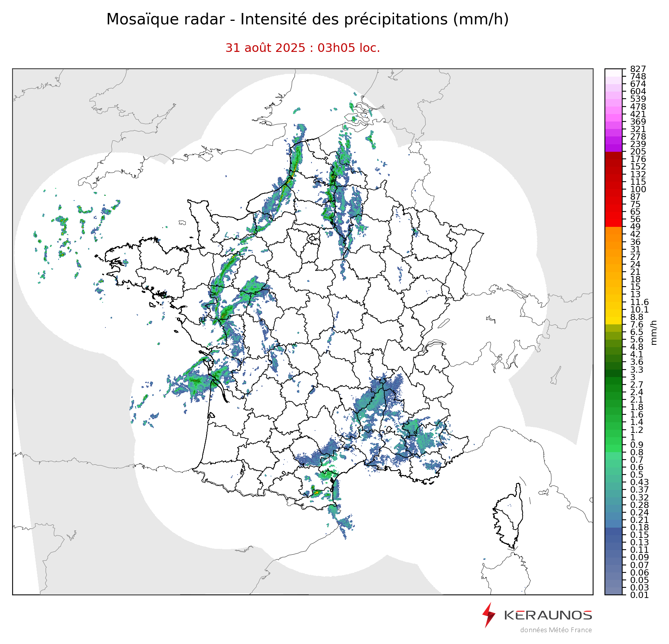This screenshot has height=644, width=669.
Task: Pick the white colorbar band below 827
Action: click(614, 73)
